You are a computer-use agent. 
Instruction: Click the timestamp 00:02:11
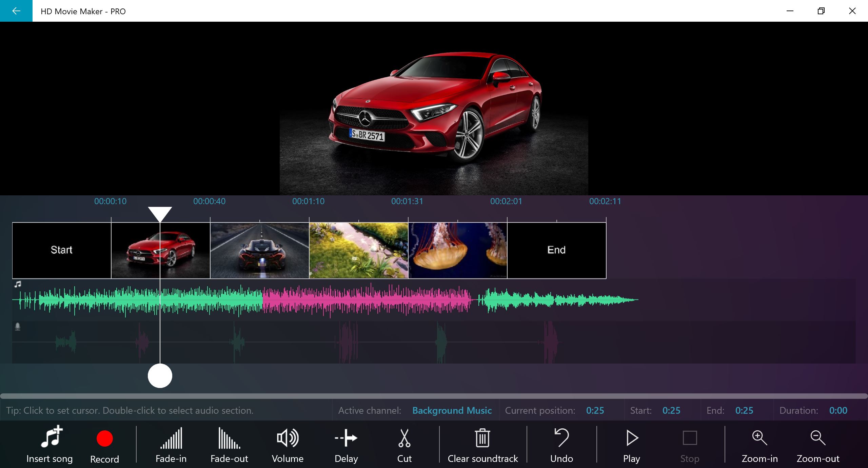tap(605, 201)
